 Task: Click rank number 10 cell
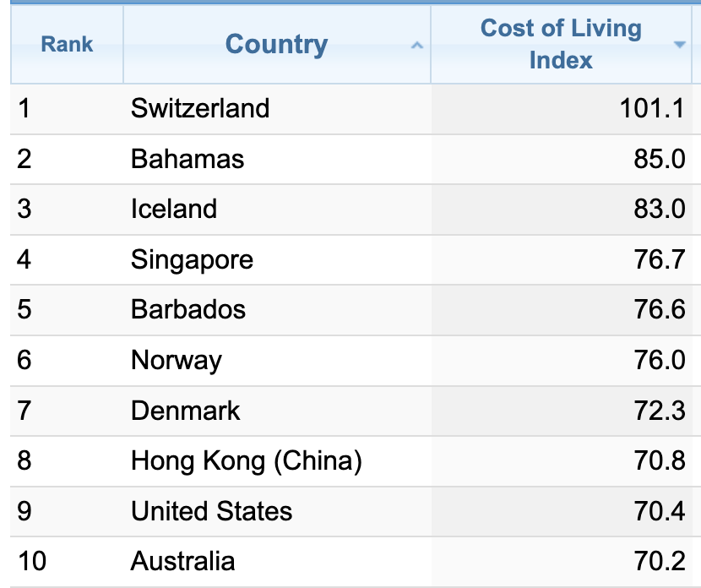[x=32, y=561]
